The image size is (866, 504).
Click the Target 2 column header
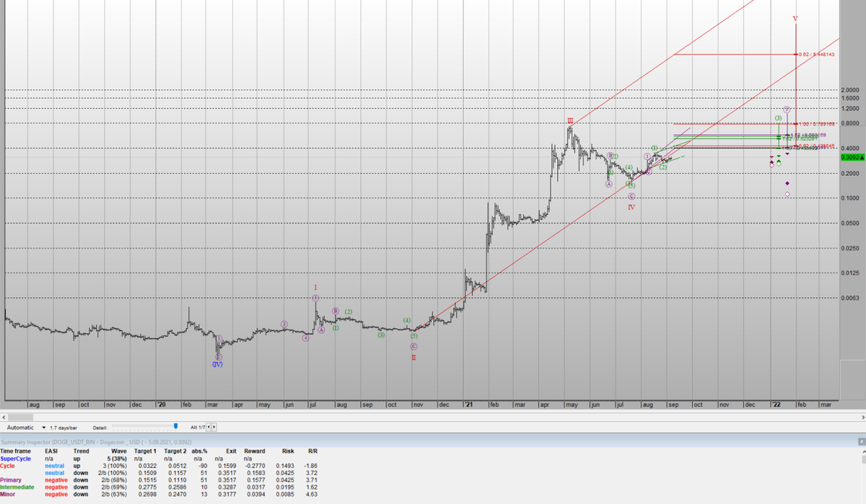click(x=175, y=451)
